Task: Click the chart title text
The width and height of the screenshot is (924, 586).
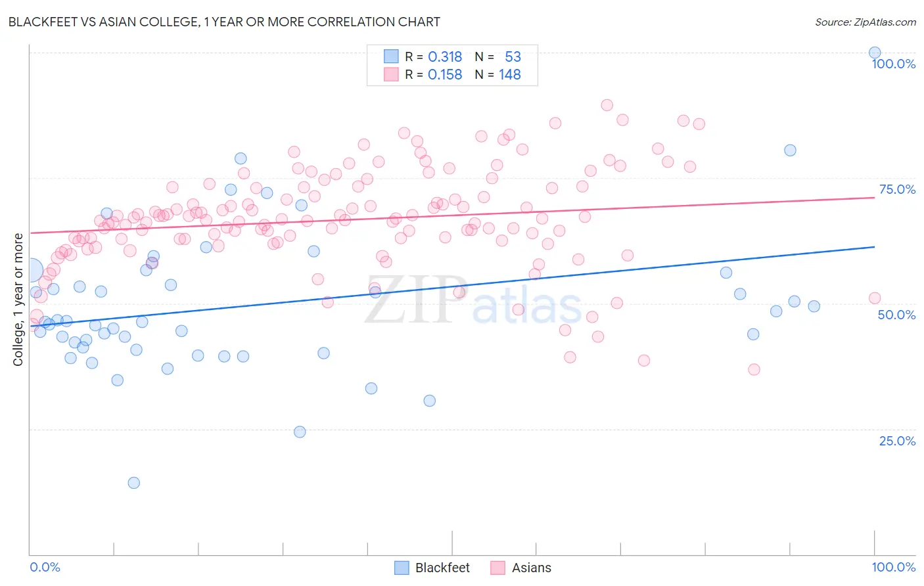Action: coord(224,22)
